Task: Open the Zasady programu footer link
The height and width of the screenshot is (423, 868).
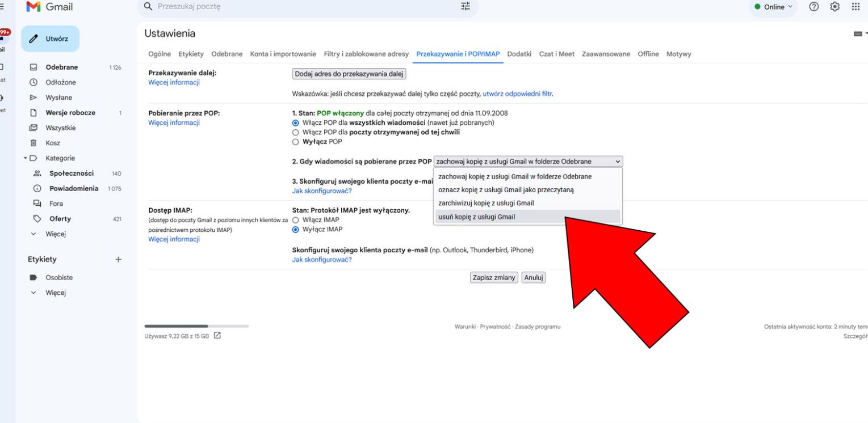Action: [x=538, y=327]
